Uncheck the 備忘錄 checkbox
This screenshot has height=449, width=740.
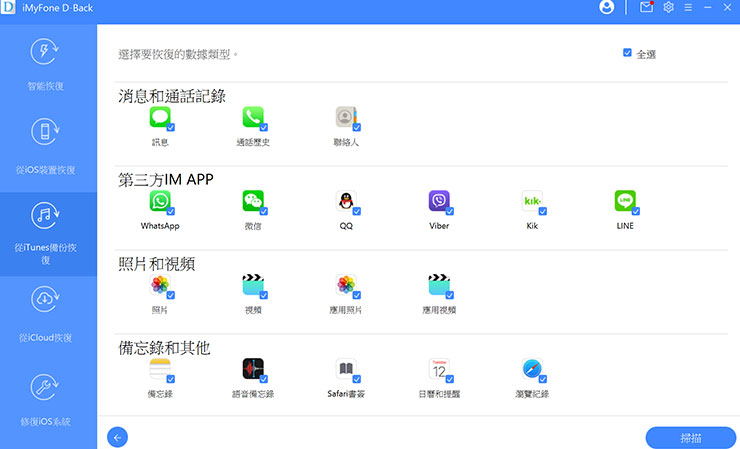tap(171, 379)
